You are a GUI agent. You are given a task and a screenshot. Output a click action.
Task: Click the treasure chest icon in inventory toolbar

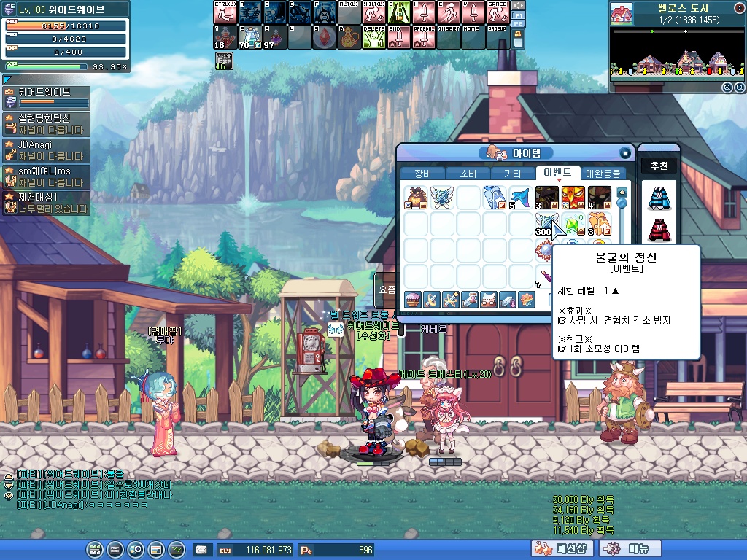(412, 299)
